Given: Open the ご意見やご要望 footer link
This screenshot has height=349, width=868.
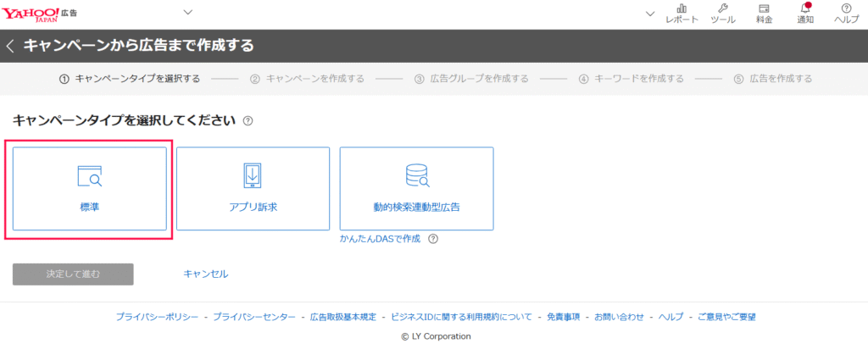Looking at the screenshot, I should [726, 317].
